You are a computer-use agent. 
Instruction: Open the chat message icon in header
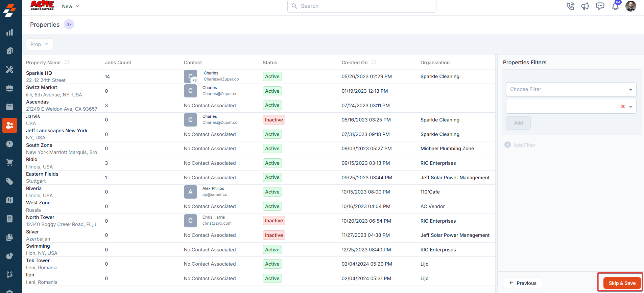point(600,6)
